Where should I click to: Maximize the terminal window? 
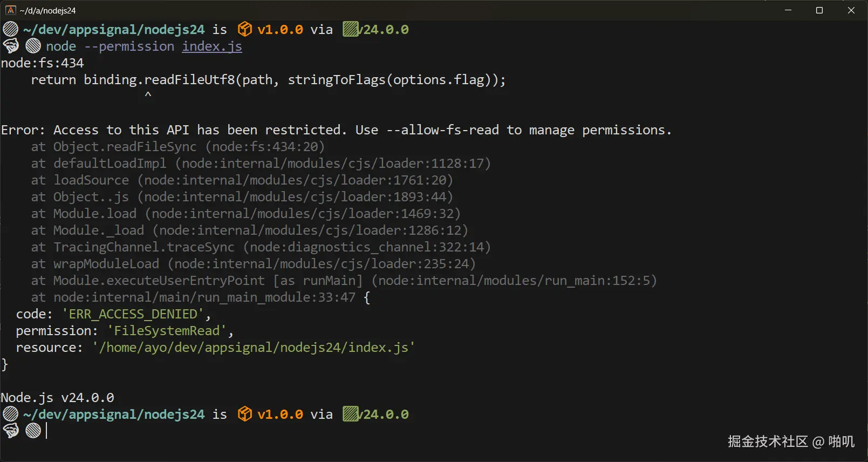819,10
